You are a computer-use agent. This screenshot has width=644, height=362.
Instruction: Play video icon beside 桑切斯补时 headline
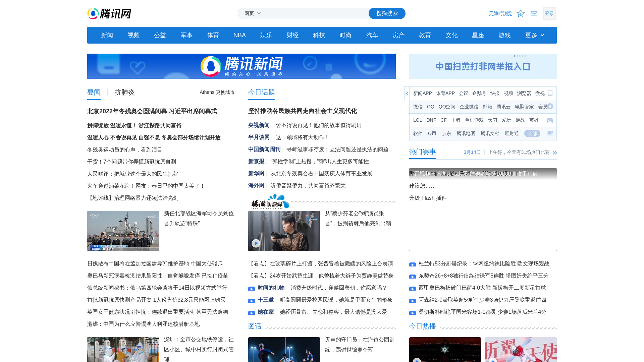(413, 313)
